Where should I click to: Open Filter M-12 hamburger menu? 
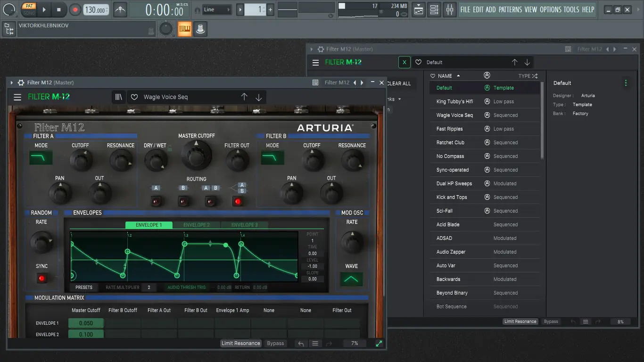point(17,97)
